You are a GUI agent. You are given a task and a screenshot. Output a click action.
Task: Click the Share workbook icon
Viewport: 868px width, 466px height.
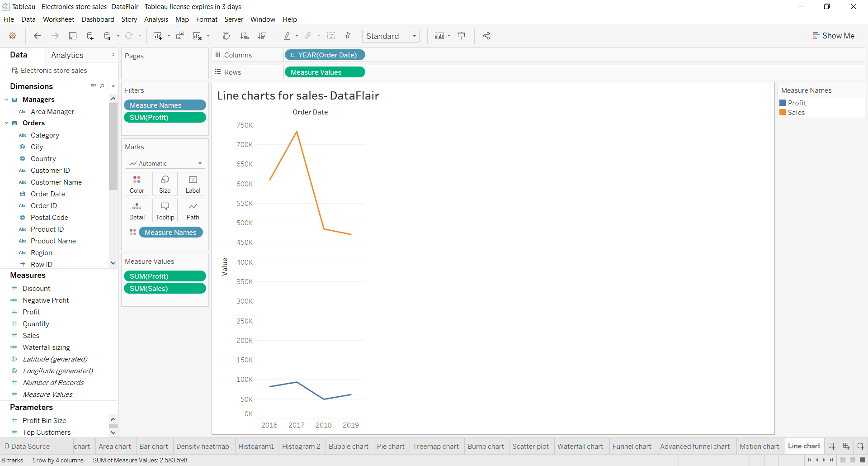coord(486,36)
